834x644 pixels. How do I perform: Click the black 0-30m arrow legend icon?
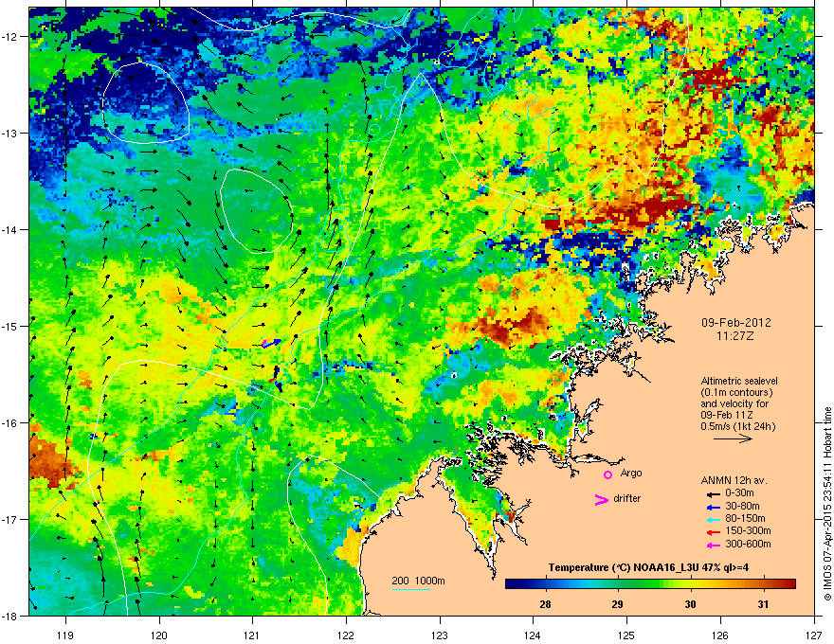click(x=713, y=493)
